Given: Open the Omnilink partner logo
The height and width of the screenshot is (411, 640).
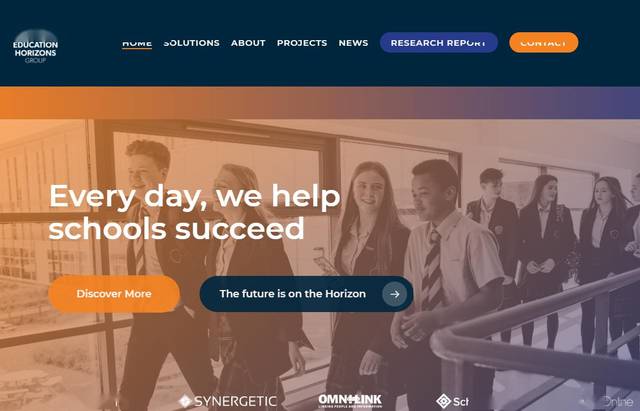Looking at the screenshot, I should tap(350, 401).
